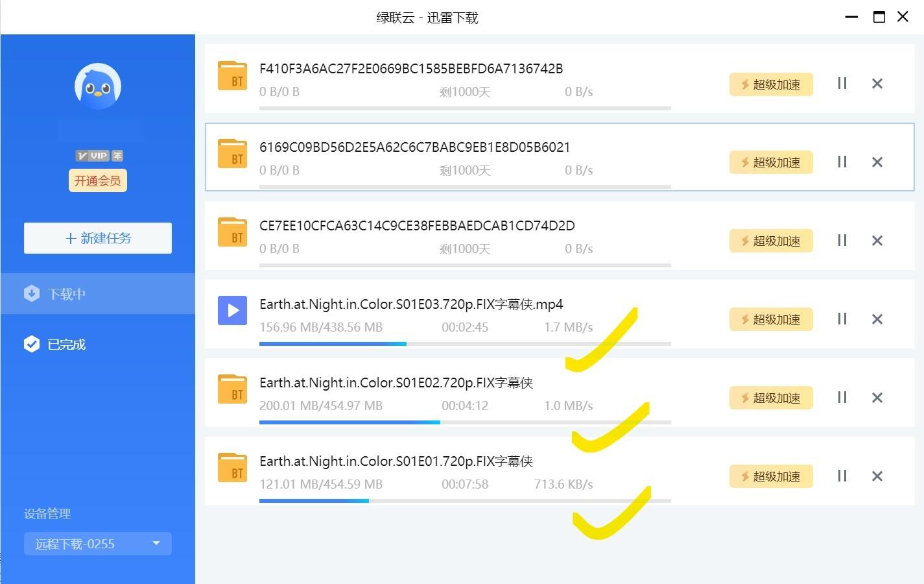Delete the S01E03 mp4 task with X
Screen dimensions: 924x584
(x=877, y=319)
